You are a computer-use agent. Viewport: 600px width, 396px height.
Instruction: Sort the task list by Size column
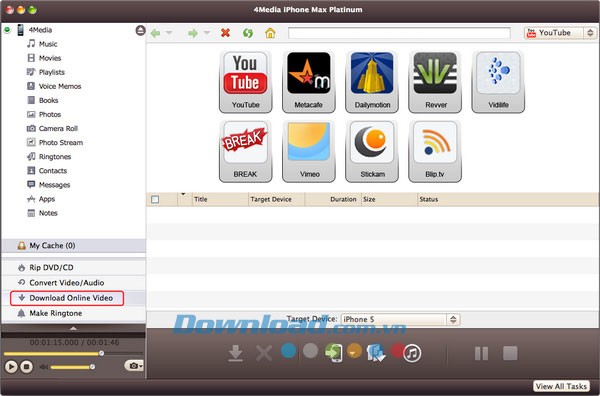tap(389, 199)
